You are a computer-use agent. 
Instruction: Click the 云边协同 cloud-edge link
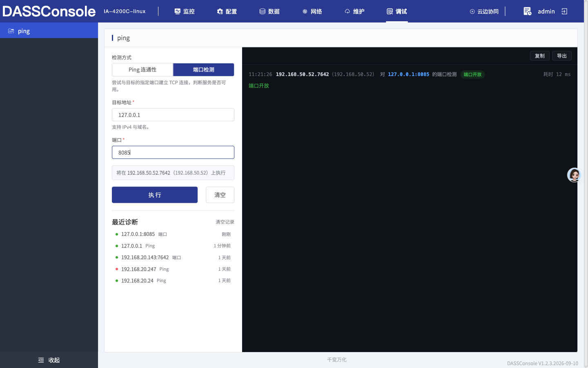[484, 11]
